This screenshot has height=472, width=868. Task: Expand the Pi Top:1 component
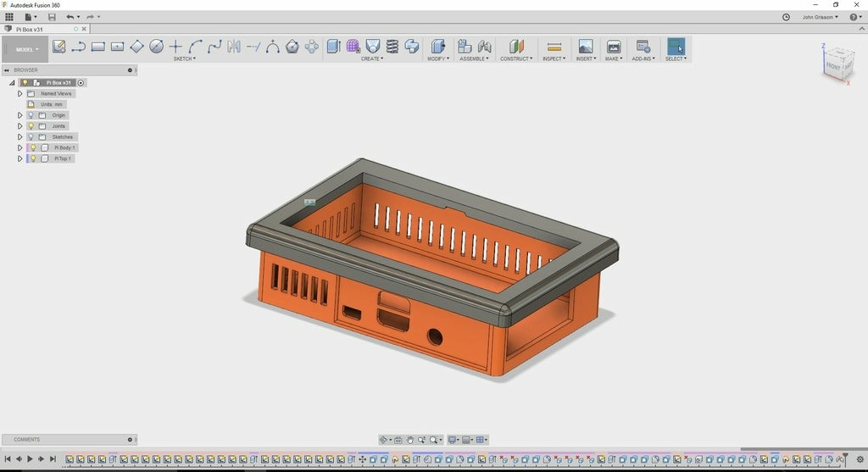point(19,158)
